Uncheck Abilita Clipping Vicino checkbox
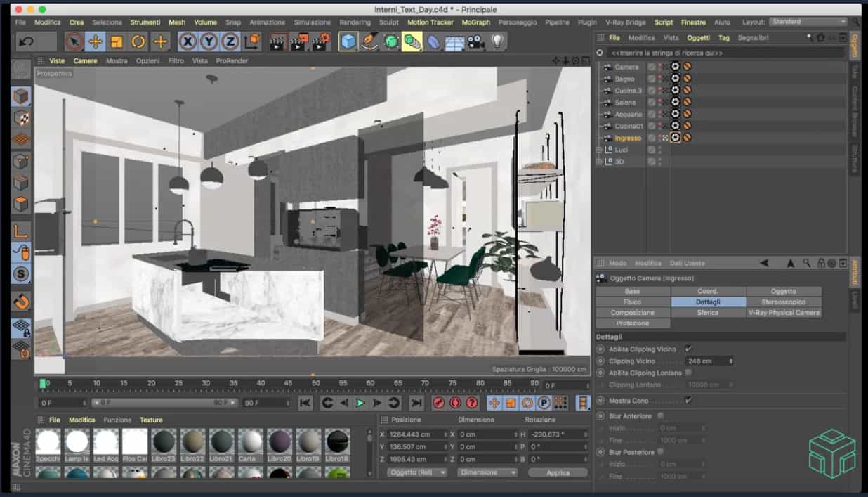This screenshot has width=868, height=497. click(688, 349)
